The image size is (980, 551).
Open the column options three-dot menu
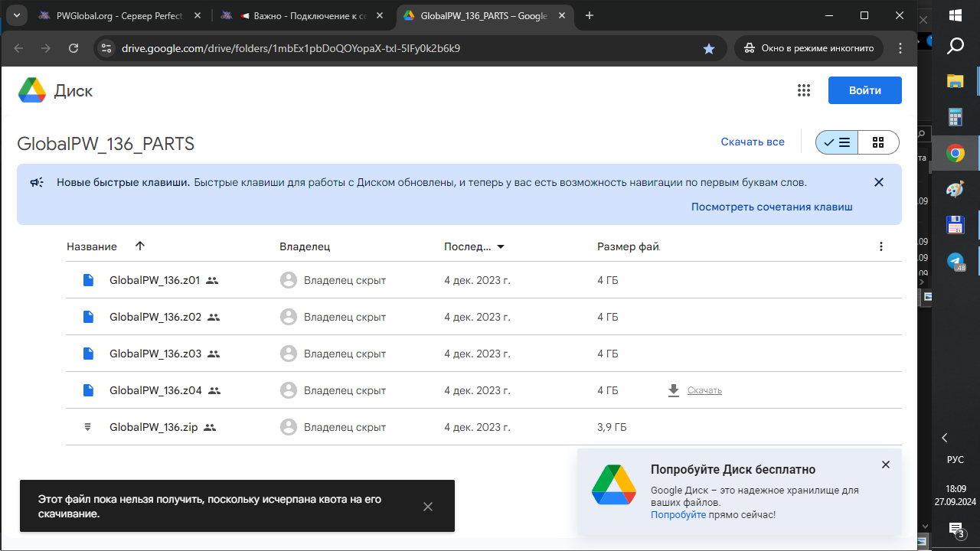881,246
